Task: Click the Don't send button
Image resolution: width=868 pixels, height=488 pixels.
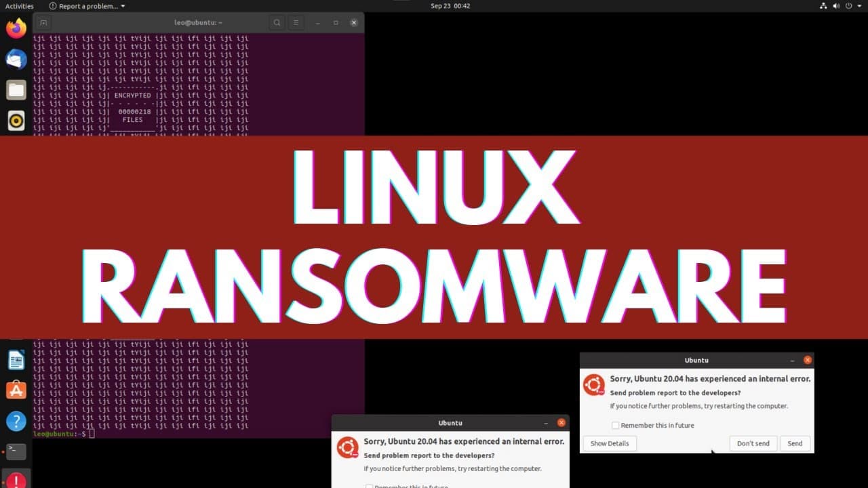Action: 753,443
